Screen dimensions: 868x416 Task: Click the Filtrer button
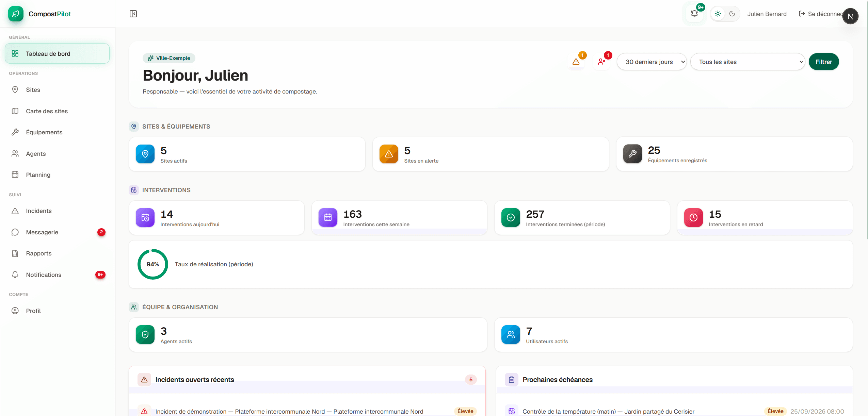[x=824, y=62]
